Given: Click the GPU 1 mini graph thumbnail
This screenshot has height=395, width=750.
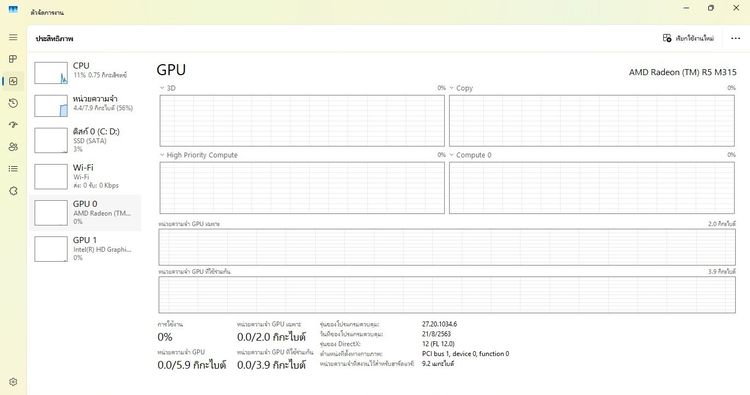Looking at the screenshot, I should [x=51, y=249].
